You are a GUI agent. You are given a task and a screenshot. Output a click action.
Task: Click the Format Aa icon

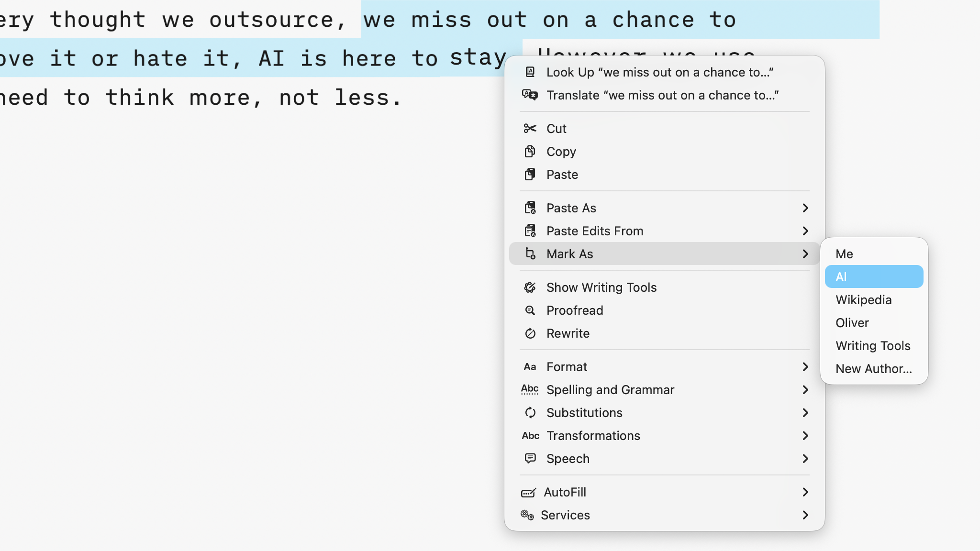tap(530, 366)
